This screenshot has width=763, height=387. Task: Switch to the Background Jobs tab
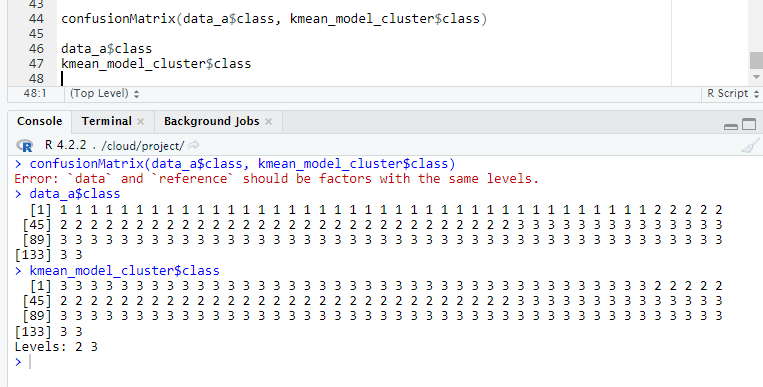(x=212, y=121)
